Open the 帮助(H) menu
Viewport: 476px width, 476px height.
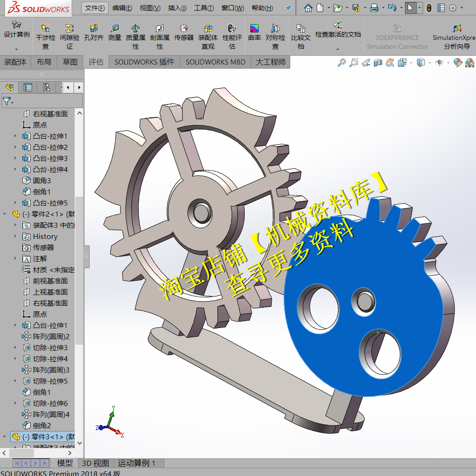coord(262,8)
